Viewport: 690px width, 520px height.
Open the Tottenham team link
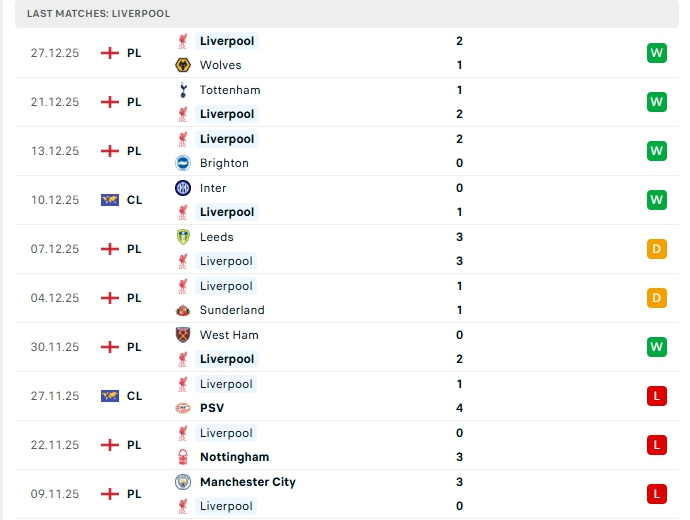tap(229, 90)
